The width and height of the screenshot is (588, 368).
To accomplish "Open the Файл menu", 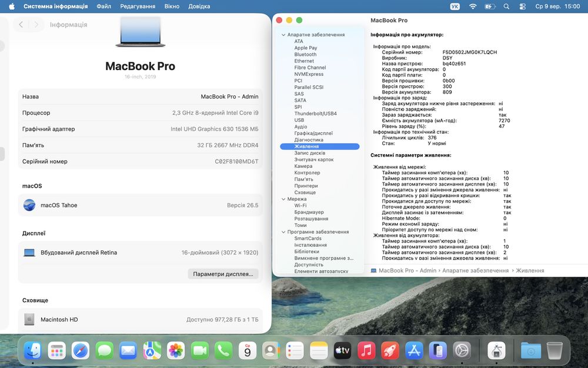I will (104, 6).
